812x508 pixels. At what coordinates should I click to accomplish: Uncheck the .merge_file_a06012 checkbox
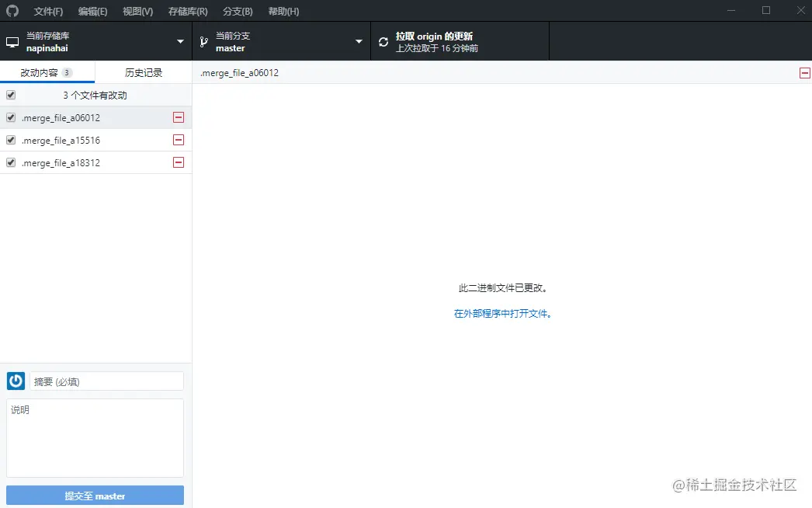click(x=11, y=117)
